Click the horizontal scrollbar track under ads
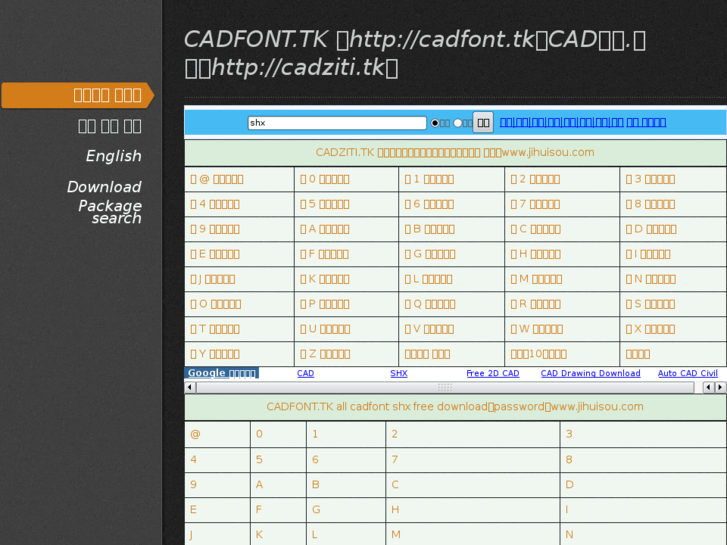This screenshot has width=727, height=545. pyautogui.click(x=445, y=387)
